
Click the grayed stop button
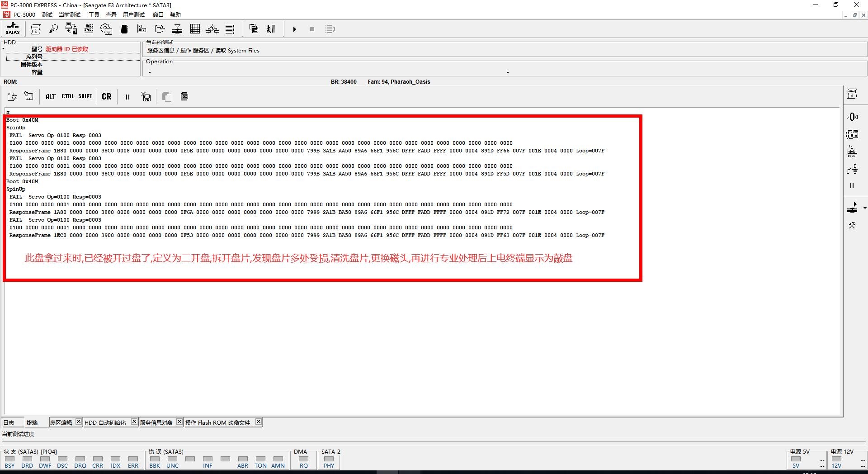click(312, 29)
